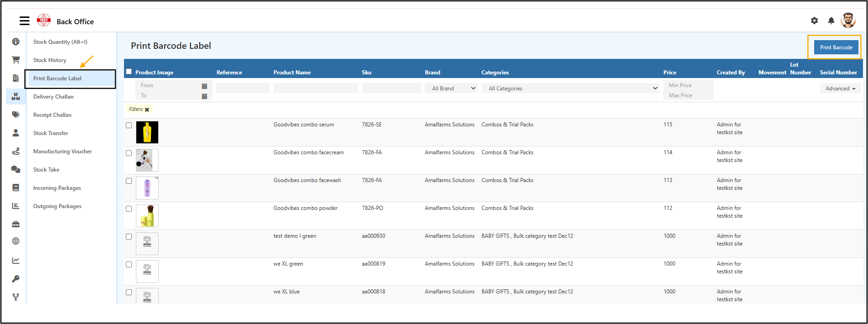Click the Print Barcode button

click(836, 47)
